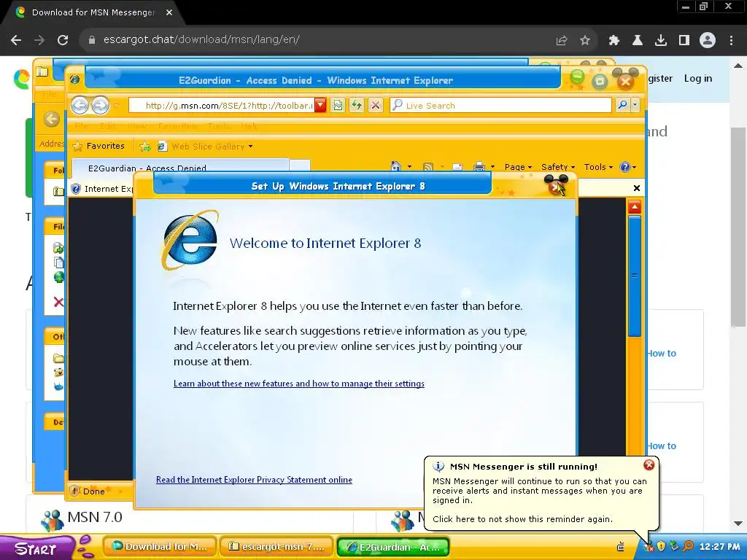
Task: Click Chrome address bar URL
Action: tap(201, 40)
